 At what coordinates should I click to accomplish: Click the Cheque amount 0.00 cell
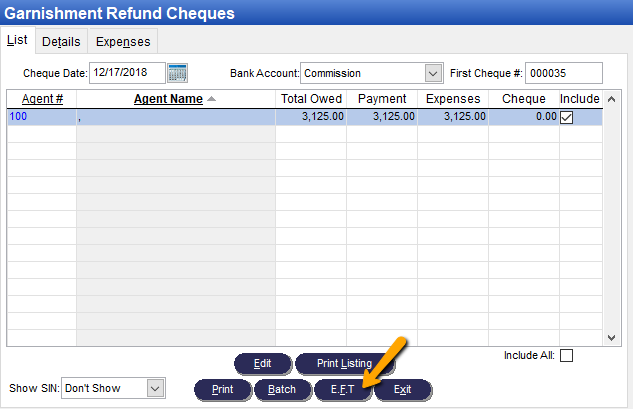click(x=524, y=117)
